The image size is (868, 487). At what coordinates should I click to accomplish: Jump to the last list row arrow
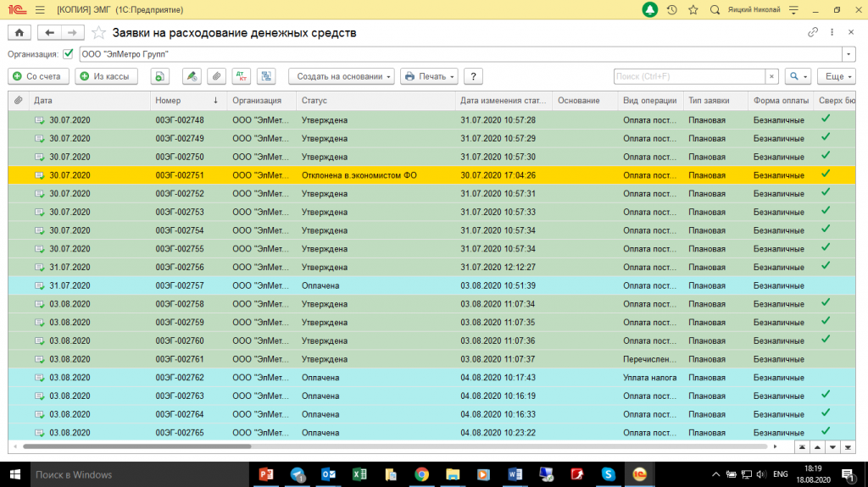[848, 447]
